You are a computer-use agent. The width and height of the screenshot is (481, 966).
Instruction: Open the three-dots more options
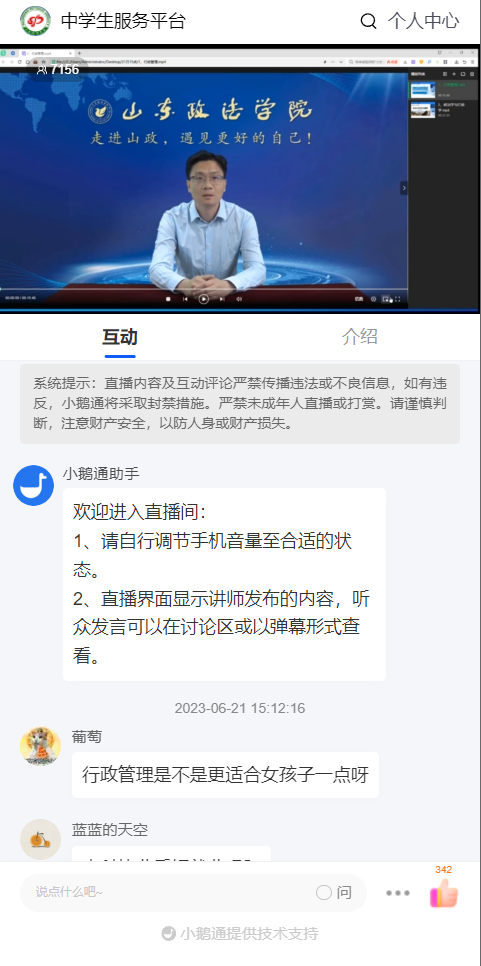398,893
